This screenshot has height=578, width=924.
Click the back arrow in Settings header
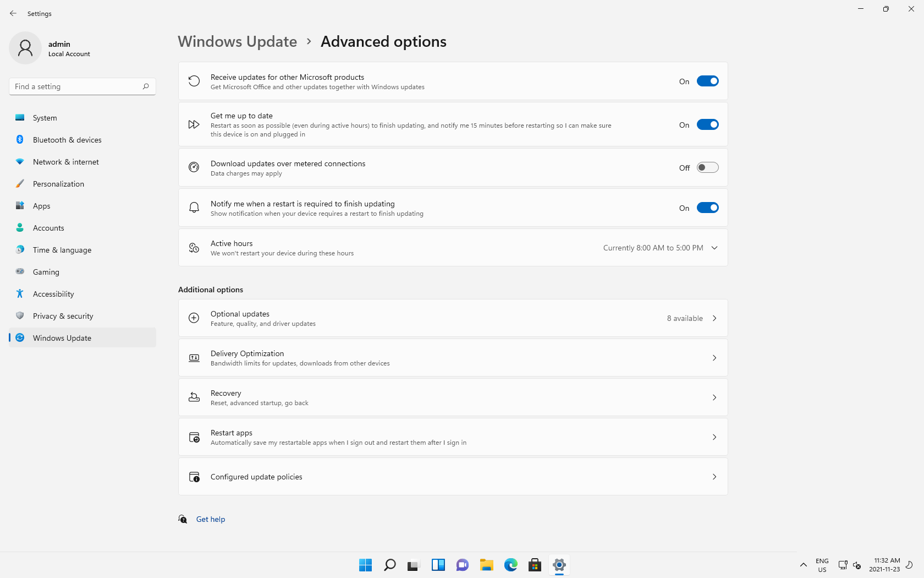pos(13,13)
